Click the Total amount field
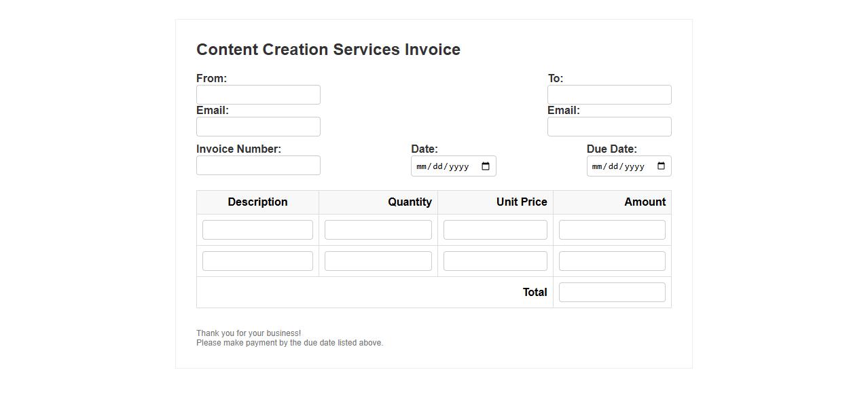868x408 pixels. (612, 293)
